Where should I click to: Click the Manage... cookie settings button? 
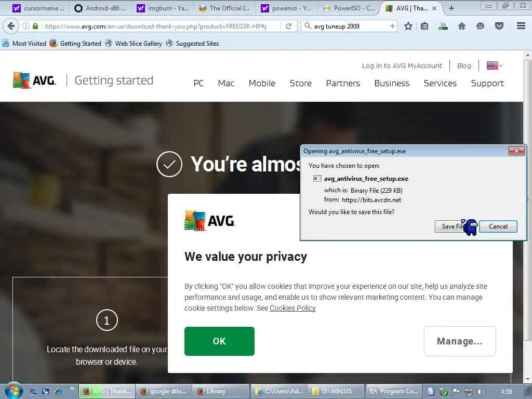pyautogui.click(x=460, y=341)
